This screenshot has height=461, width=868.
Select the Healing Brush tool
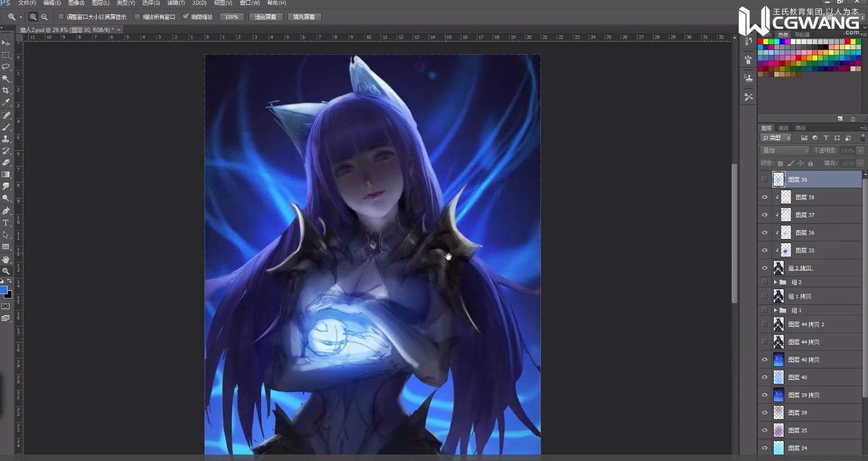tap(6, 115)
